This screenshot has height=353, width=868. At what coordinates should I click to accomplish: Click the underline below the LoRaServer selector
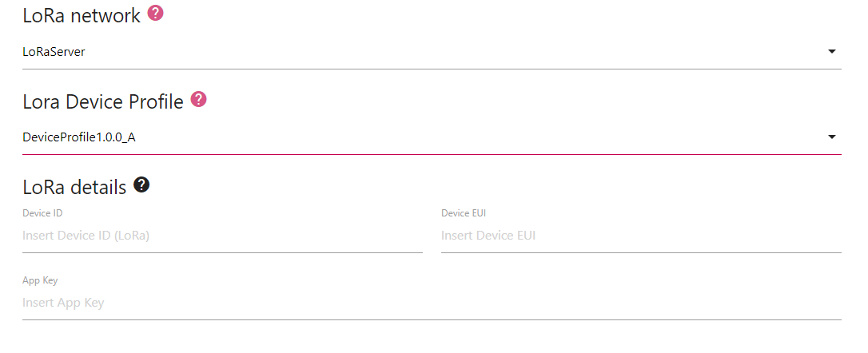(x=432, y=69)
